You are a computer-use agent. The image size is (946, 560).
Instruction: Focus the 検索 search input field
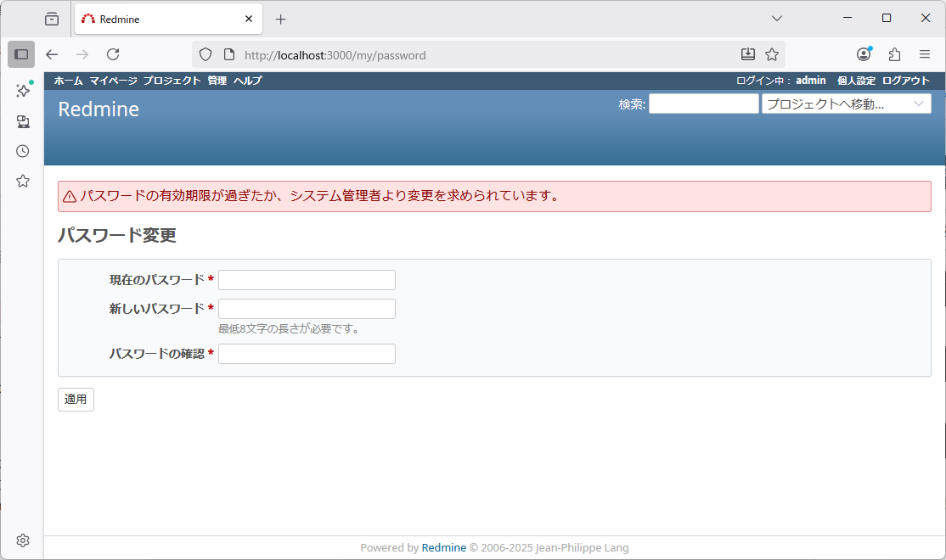[x=703, y=104]
